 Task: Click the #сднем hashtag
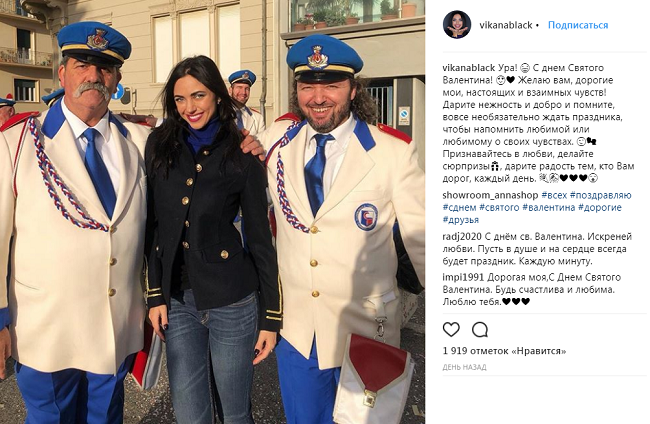(x=459, y=207)
